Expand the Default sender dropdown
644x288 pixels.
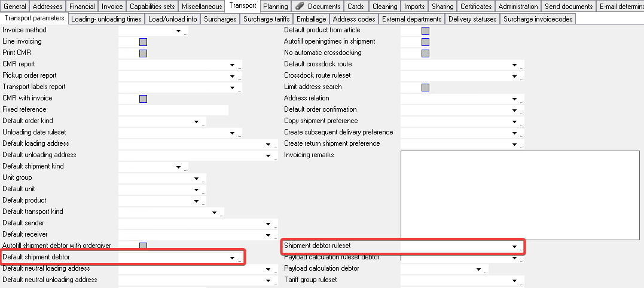[x=268, y=224]
